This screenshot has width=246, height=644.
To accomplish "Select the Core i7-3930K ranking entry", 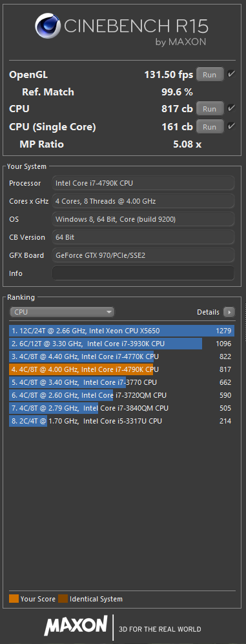I will 122,344.
